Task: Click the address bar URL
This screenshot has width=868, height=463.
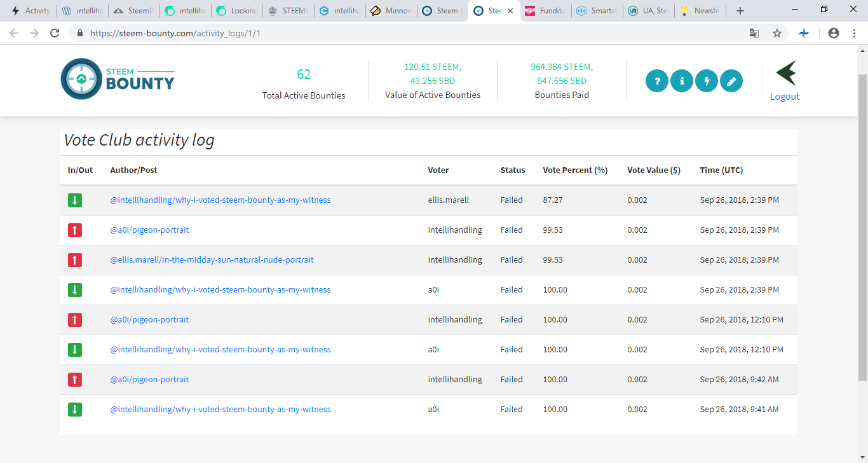Action: pyautogui.click(x=175, y=33)
